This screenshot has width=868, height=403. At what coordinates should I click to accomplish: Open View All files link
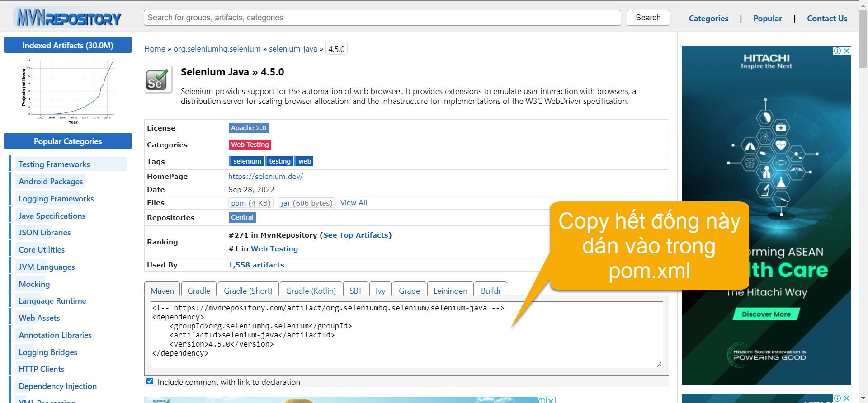(x=354, y=203)
